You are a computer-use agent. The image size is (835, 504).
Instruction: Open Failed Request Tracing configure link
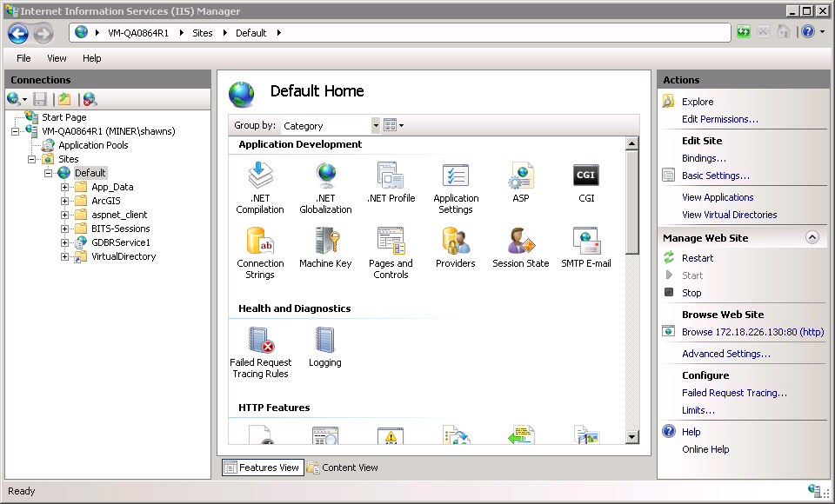point(734,393)
